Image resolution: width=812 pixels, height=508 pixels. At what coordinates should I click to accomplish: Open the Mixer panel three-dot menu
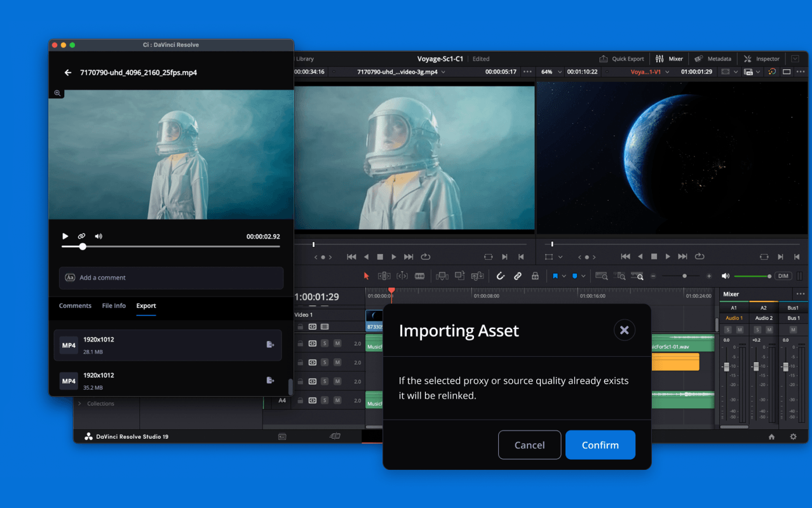800,294
